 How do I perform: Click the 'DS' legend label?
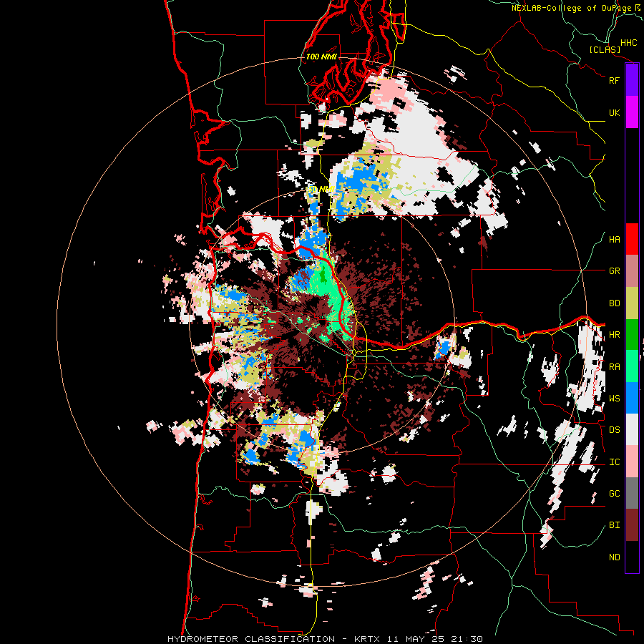coord(614,430)
